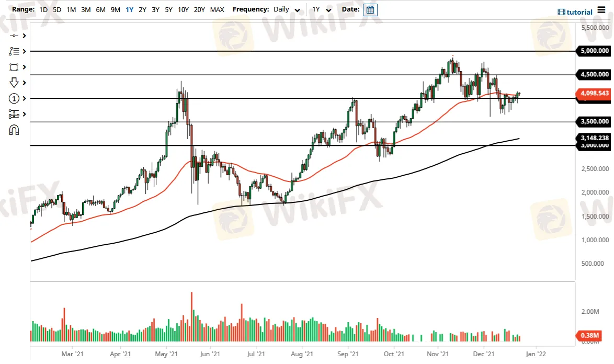Click the May '21 date axis label
Viewport: 614px width, 364px height.
coord(166,354)
